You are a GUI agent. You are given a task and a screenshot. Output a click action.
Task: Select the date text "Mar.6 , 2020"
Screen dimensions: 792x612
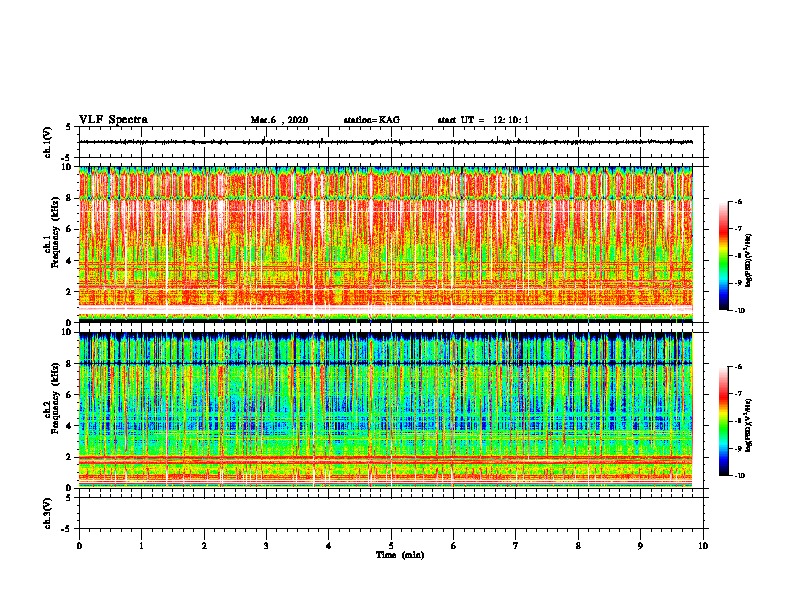[279, 120]
